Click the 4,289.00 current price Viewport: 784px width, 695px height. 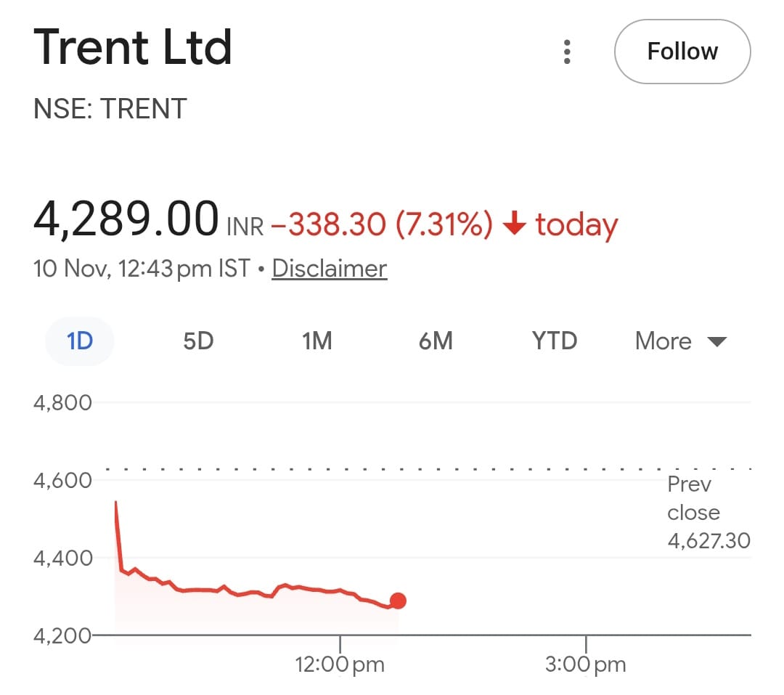[126, 219]
